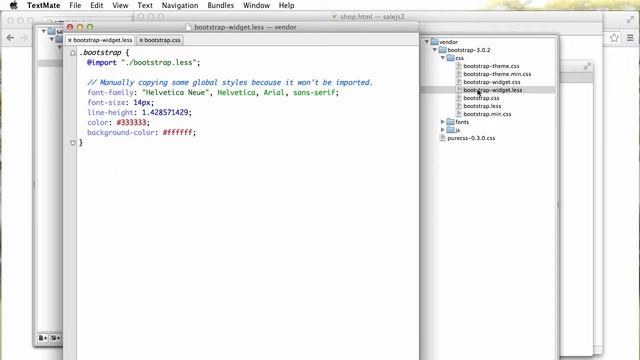Image resolution: width=640 pixels, height=360 pixels.
Task: Select the js folder icon
Action: point(451,130)
